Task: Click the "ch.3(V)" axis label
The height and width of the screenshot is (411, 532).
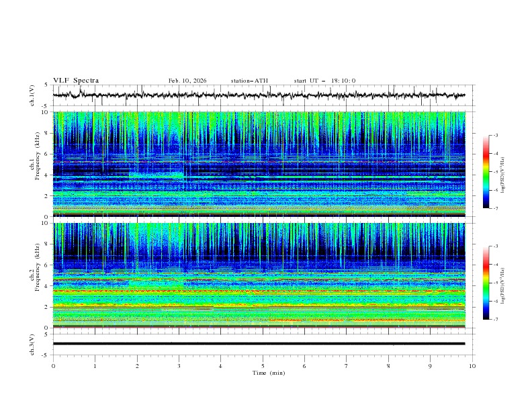Action: (32, 345)
